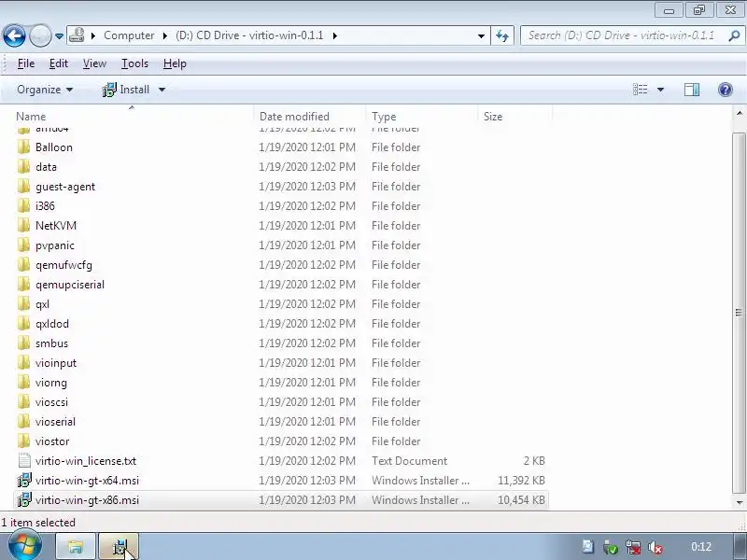Refresh the folder with the refresh button
Viewport: 747px width, 560px height.
pos(502,35)
